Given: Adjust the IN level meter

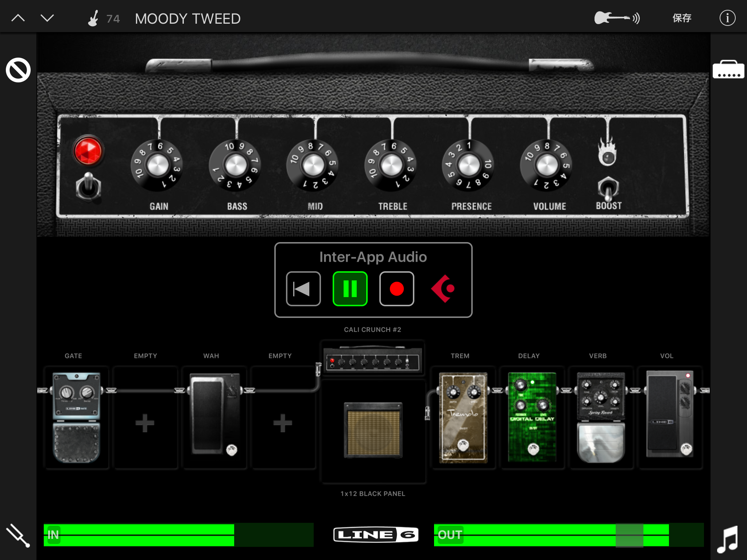Looking at the screenshot, I should 178,535.
